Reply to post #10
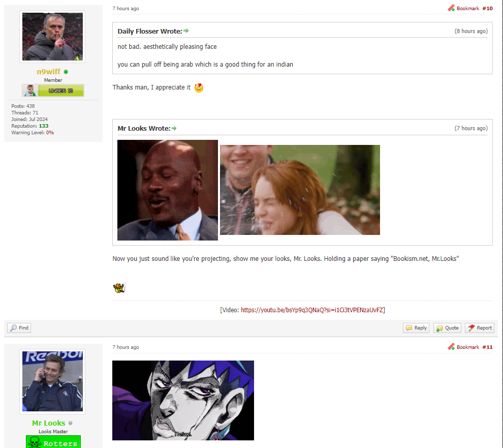 point(416,328)
